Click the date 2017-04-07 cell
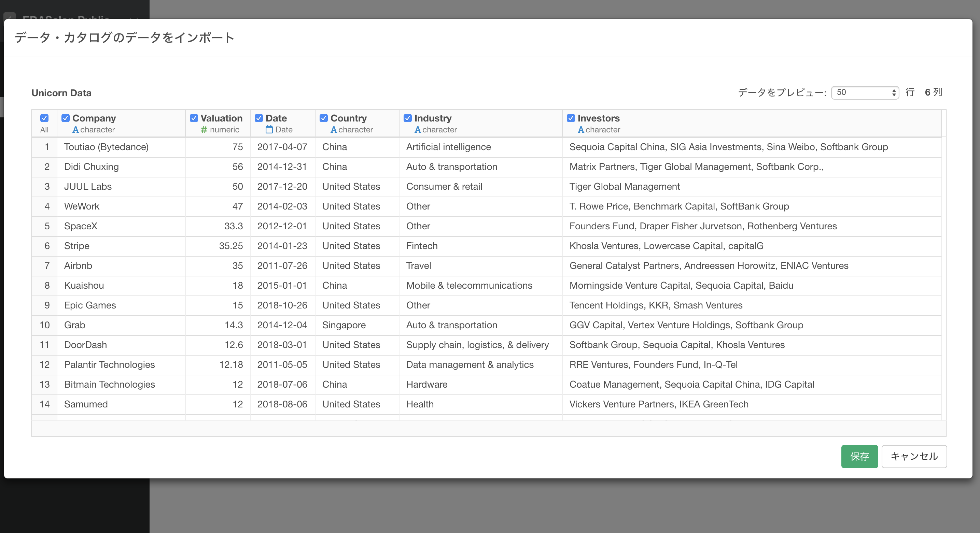Viewport: 980px width, 533px height. [x=283, y=147]
